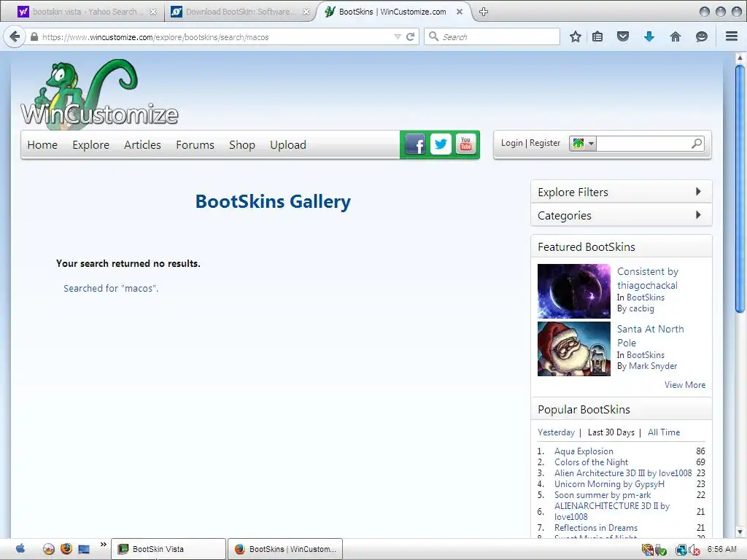Open the downloads arrow icon
This screenshot has height=560, width=747.
pyautogui.click(x=649, y=36)
